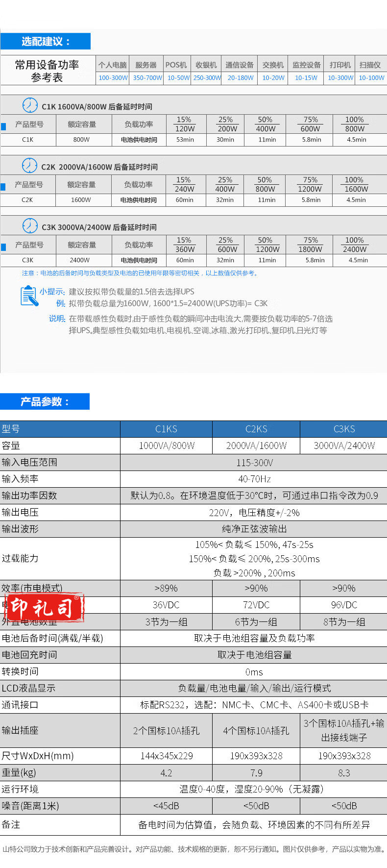Click the C2KS column header
The height and width of the screenshot is (868, 387).
[x=256, y=429]
